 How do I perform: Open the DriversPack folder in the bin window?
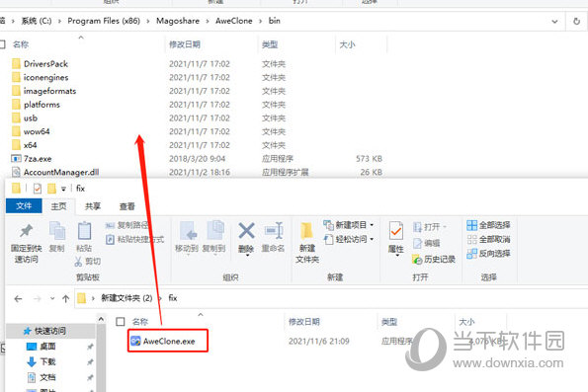tap(45, 64)
